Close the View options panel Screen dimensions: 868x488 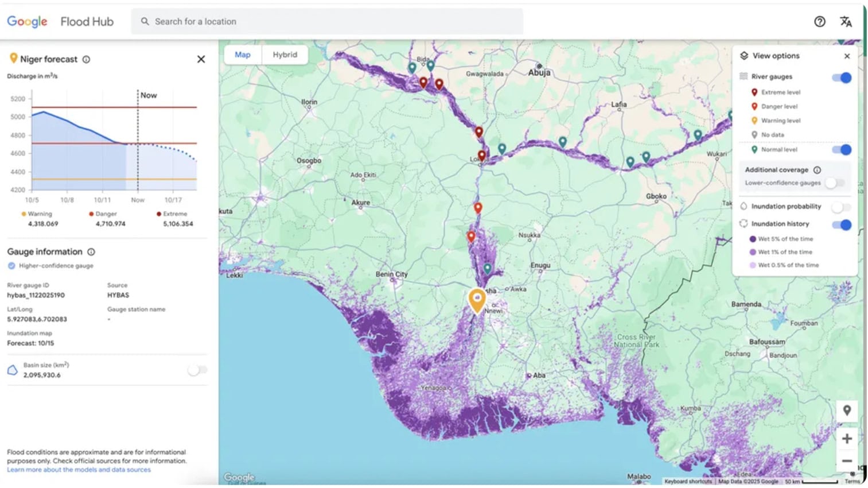(x=847, y=56)
